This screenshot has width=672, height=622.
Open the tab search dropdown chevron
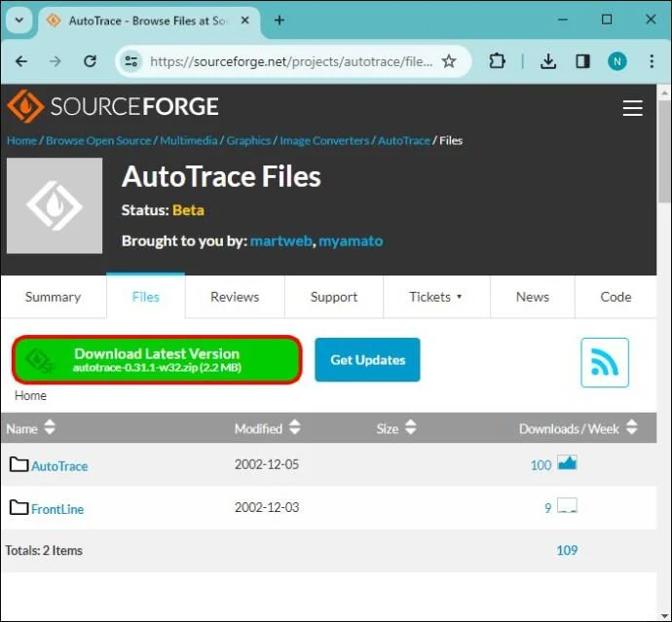[x=19, y=20]
